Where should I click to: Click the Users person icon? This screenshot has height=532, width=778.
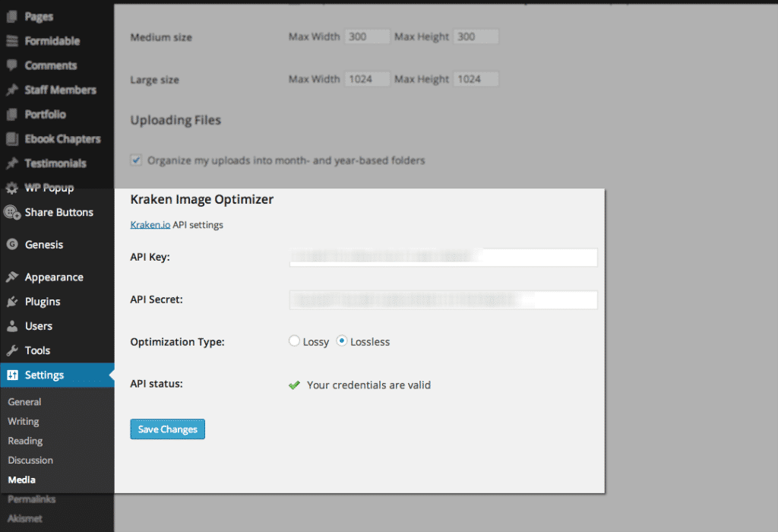12,326
